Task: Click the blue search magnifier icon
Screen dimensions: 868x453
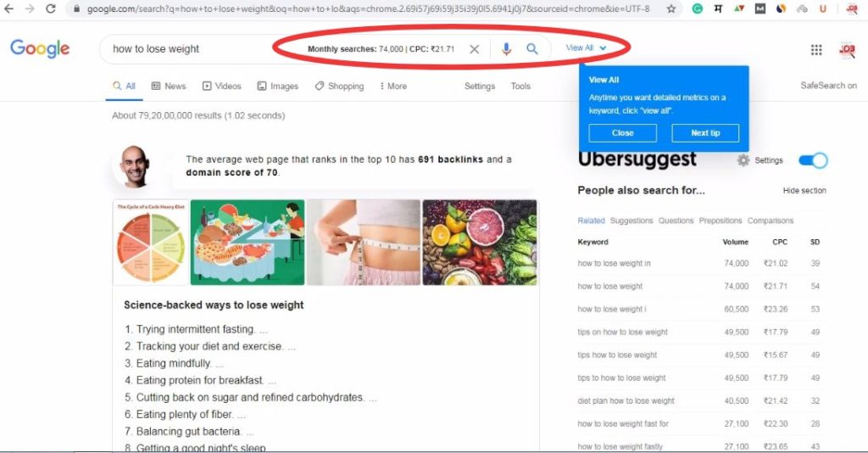Action: (532, 48)
